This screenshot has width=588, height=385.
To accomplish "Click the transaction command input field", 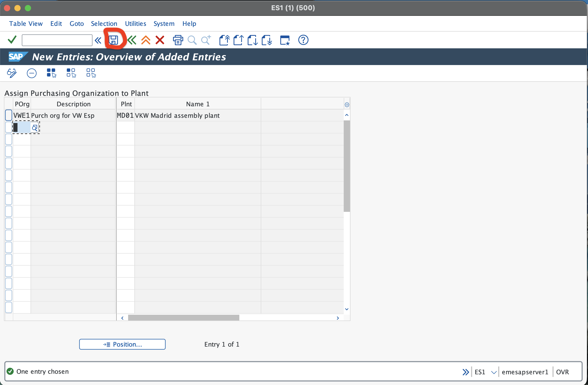I will 57,40.
